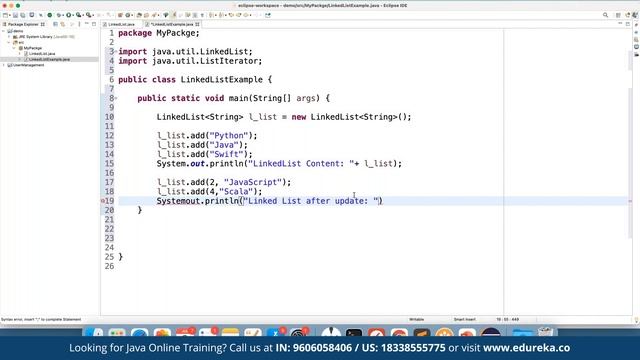
Task: Open the Package Explorer View Menu
Action: pyautogui.click(x=79, y=24)
